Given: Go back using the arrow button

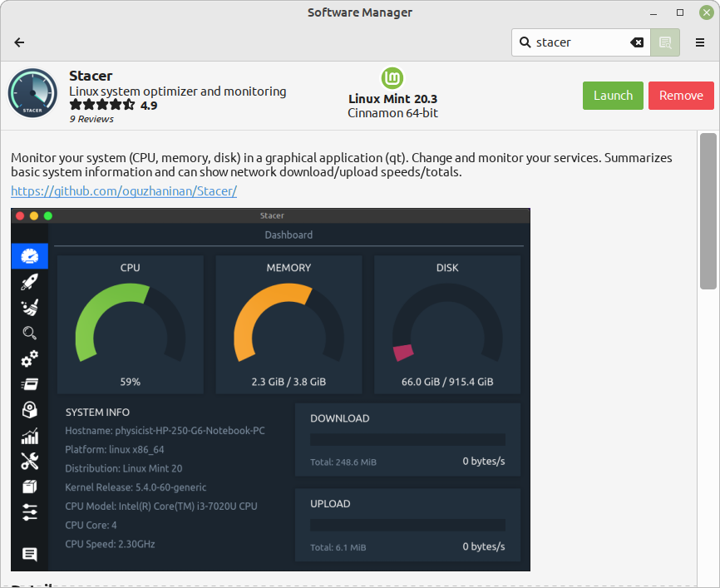Looking at the screenshot, I should pyautogui.click(x=19, y=42).
